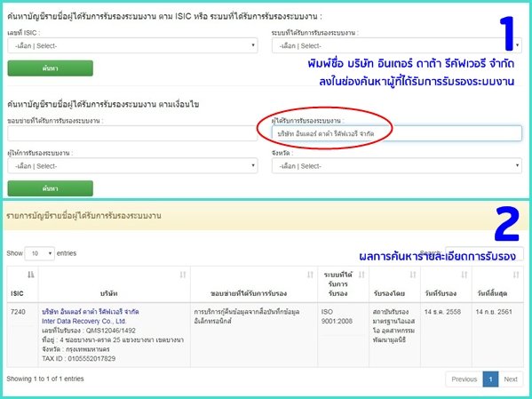This screenshot has width=532, height=399.
Task: Open ระบบที่ได้รับการรับรองระบบงาน dropdown
Action: pos(397,45)
